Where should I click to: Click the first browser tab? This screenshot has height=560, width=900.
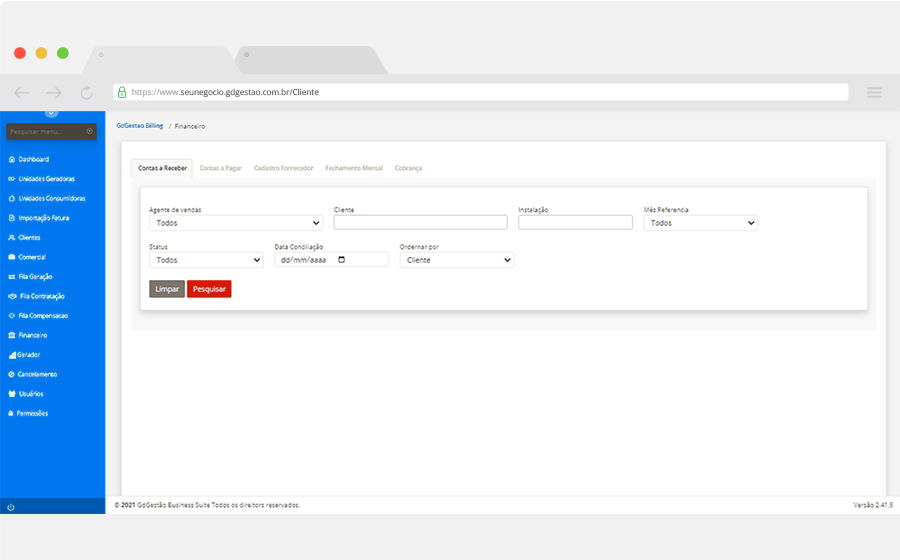click(160, 60)
